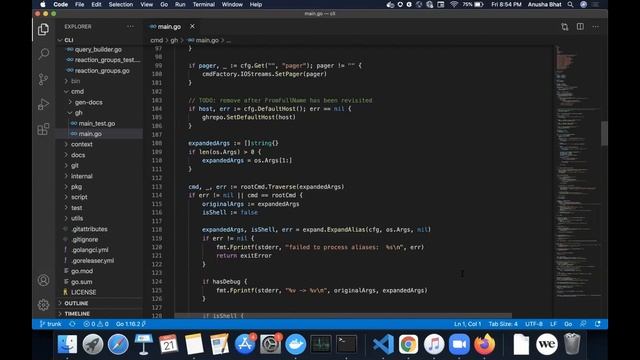This screenshot has height=360, width=640.
Task: Click gh in the breadcrumb path
Action: click(x=174, y=40)
